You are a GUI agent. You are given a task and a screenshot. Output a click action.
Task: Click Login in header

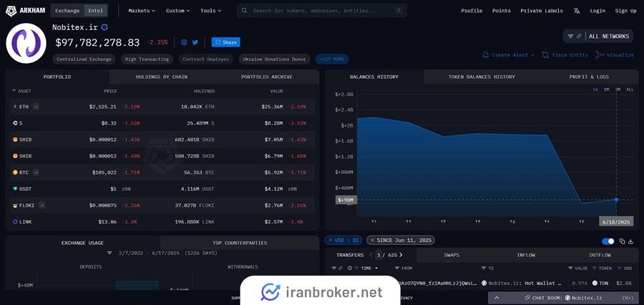click(x=597, y=11)
